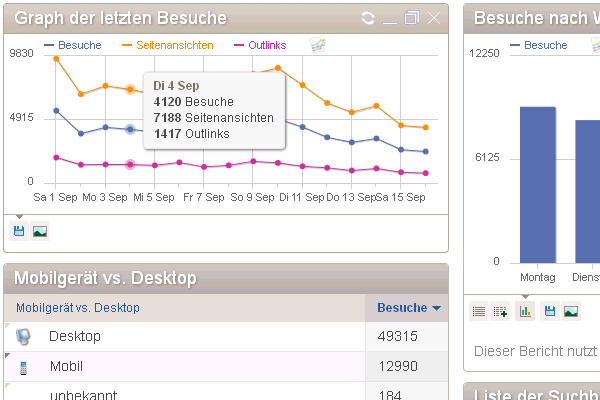Select the Desktop row label
This screenshot has width=600, height=400.
click(x=75, y=336)
